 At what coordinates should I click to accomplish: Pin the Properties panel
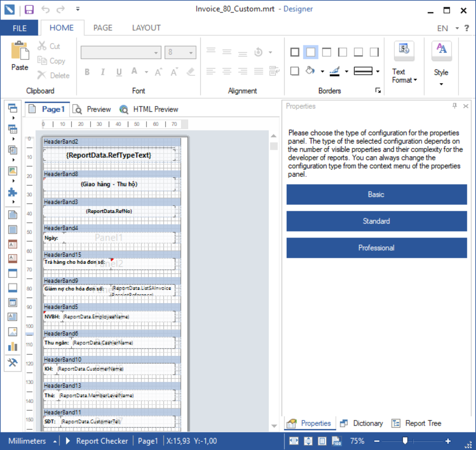[x=455, y=106]
